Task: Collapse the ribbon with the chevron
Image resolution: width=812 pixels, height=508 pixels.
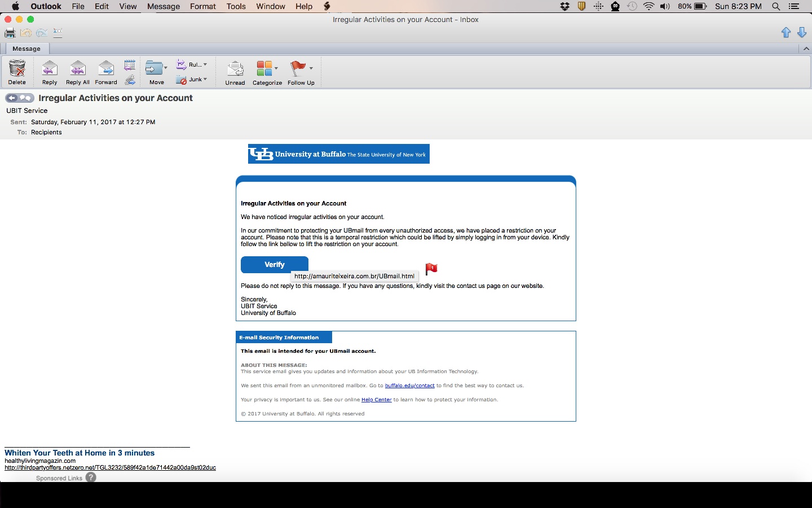Action: coord(806,49)
